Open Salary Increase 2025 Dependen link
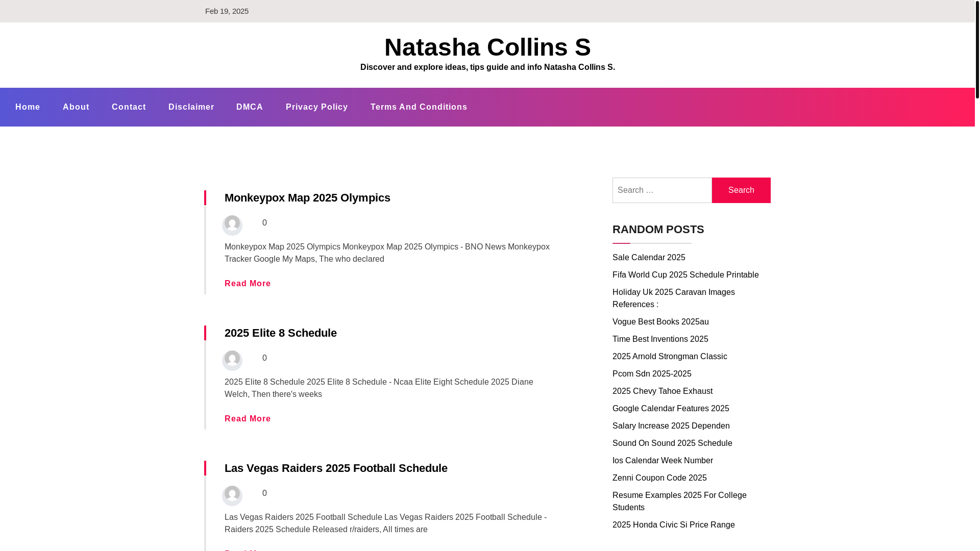The image size is (980, 551). click(671, 426)
